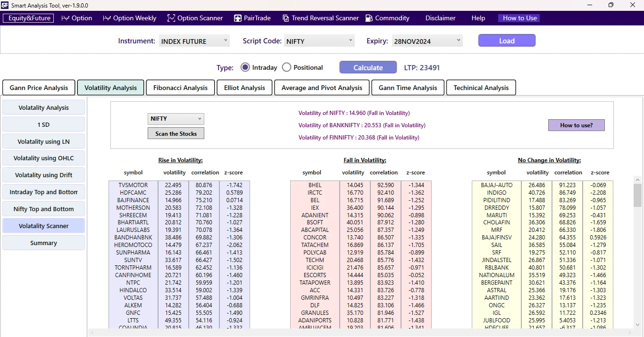Image resolution: width=644 pixels, height=337 pixels.
Task: Open the Expiry dropdown showing 28NOV2024
Action: point(458,41)
